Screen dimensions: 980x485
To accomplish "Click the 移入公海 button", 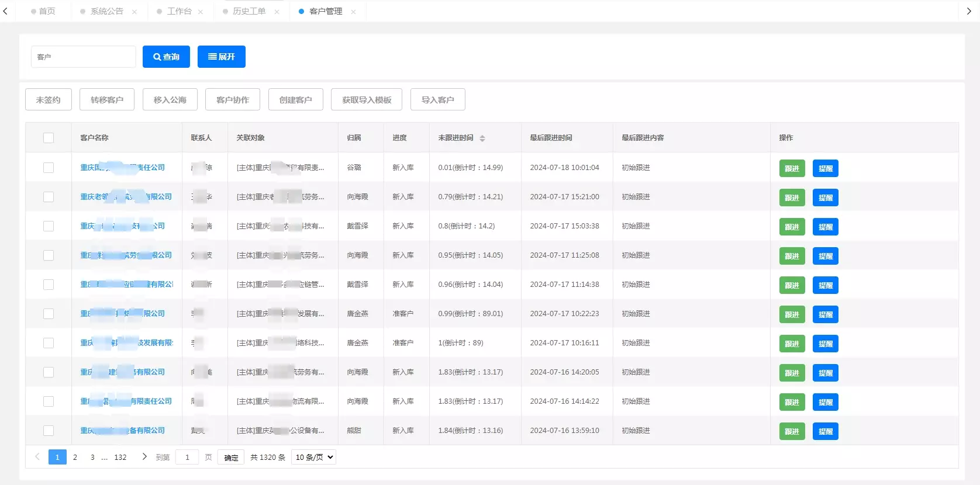I will [170, 100].
